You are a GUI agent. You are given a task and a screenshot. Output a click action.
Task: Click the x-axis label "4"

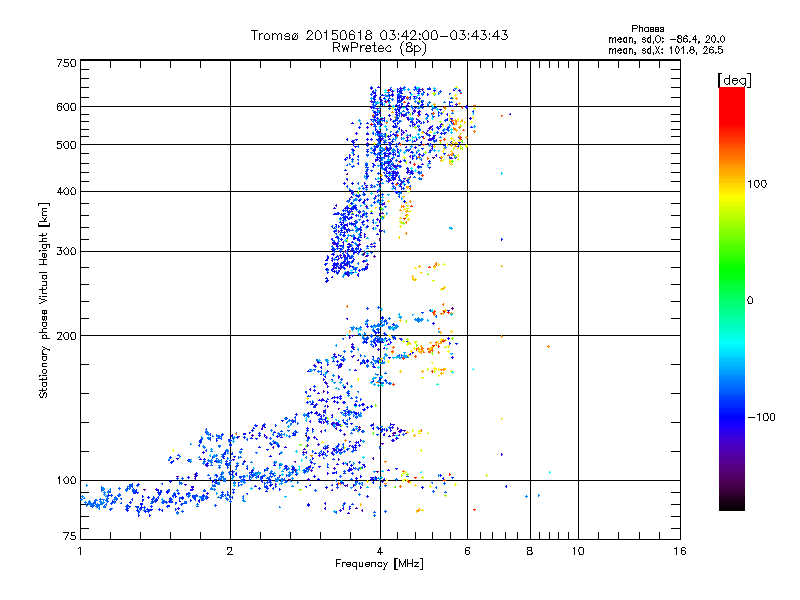(380, 551)
